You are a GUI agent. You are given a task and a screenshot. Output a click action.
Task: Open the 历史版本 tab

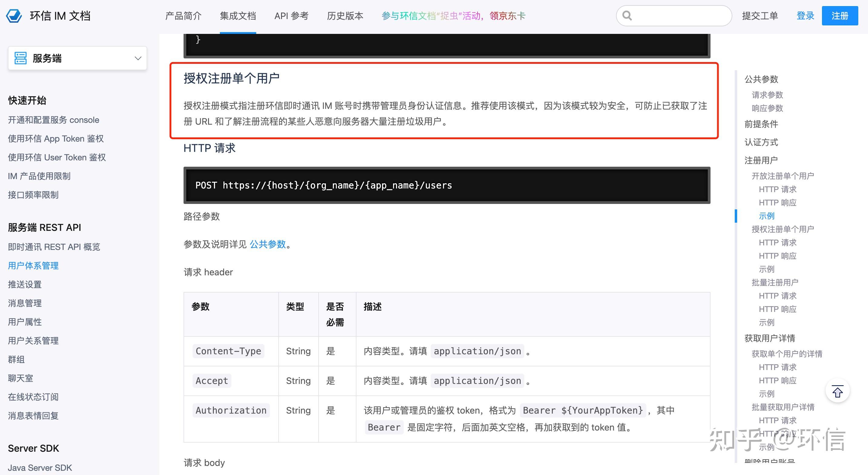[x=345, y=16]
